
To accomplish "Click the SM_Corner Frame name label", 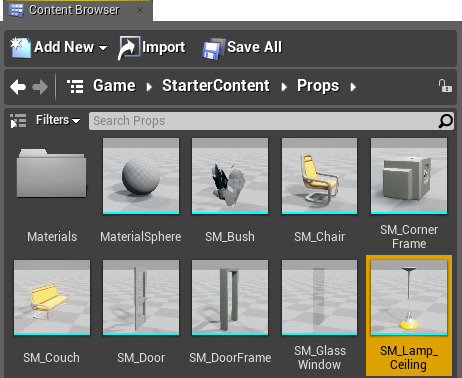I will 409,237.
